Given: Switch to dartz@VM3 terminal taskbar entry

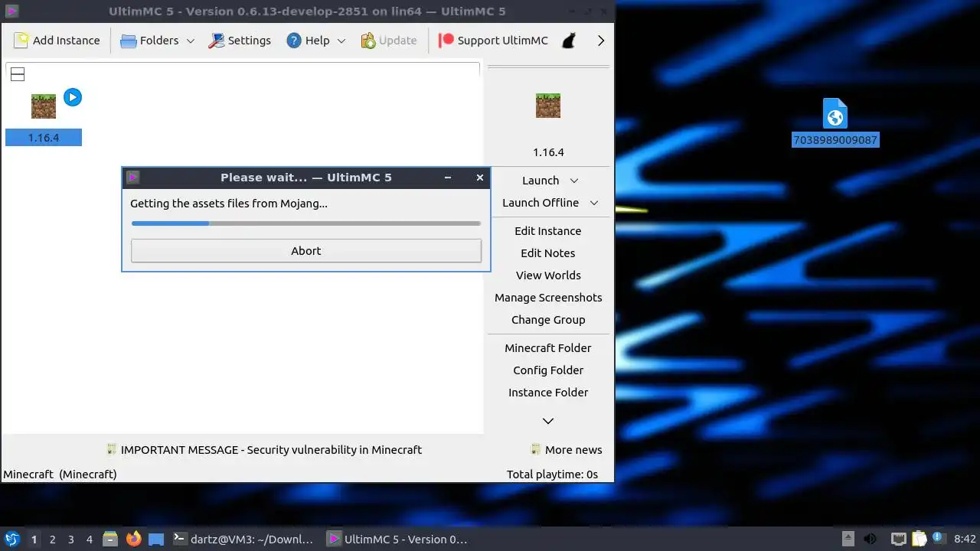Looking at the screenshot, I should 243,540.
